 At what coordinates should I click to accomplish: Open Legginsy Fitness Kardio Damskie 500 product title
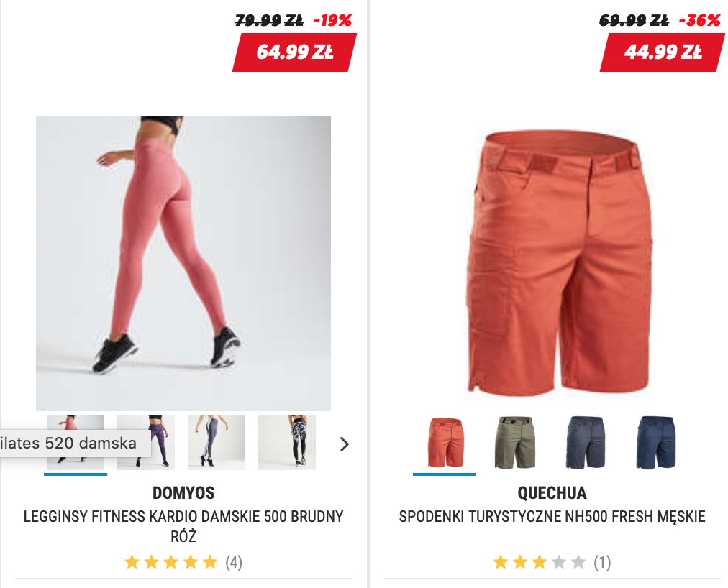[183, 525]
